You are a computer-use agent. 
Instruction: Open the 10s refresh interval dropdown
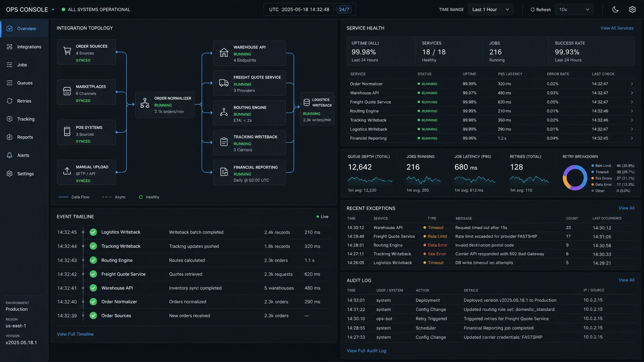click(x=574, y=10)
